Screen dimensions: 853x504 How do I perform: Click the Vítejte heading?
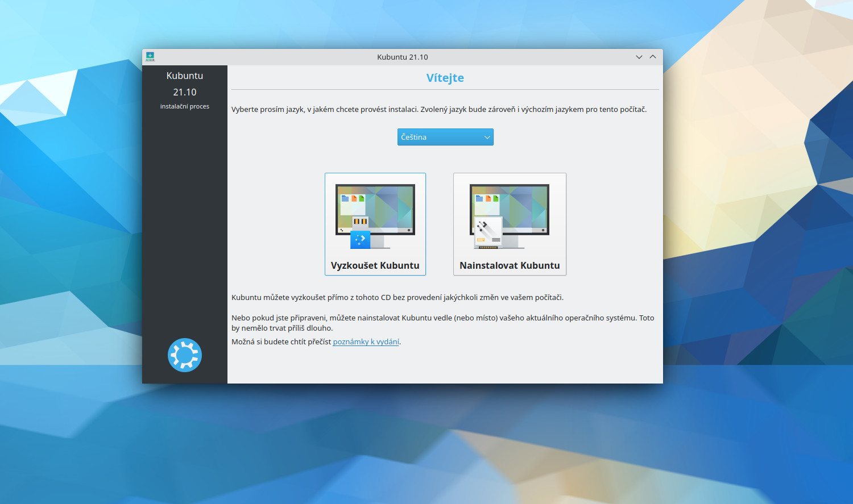pos(445,78)
